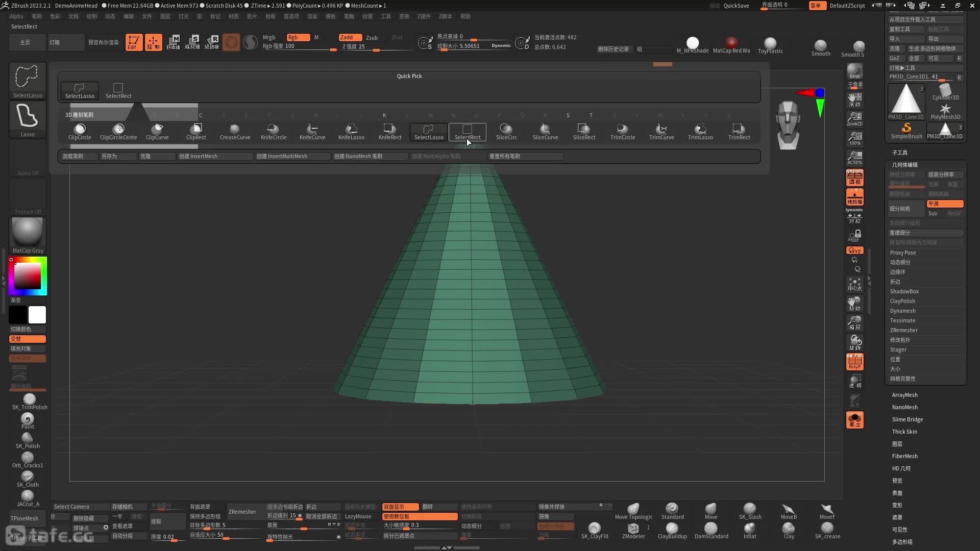Click the PM3D_Cone3D tool thumbnail

point(906,101)
